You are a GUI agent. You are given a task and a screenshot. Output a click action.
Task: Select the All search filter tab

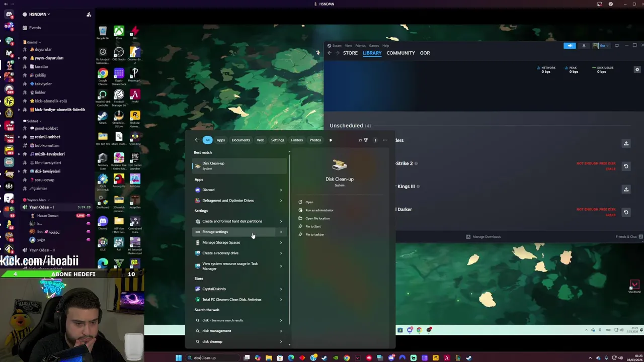point(207,140)
